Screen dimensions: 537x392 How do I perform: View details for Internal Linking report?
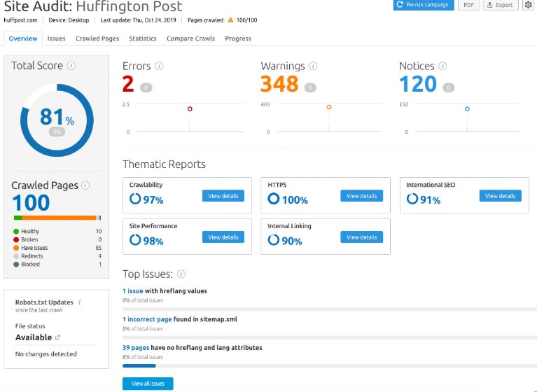pos(361,237)
